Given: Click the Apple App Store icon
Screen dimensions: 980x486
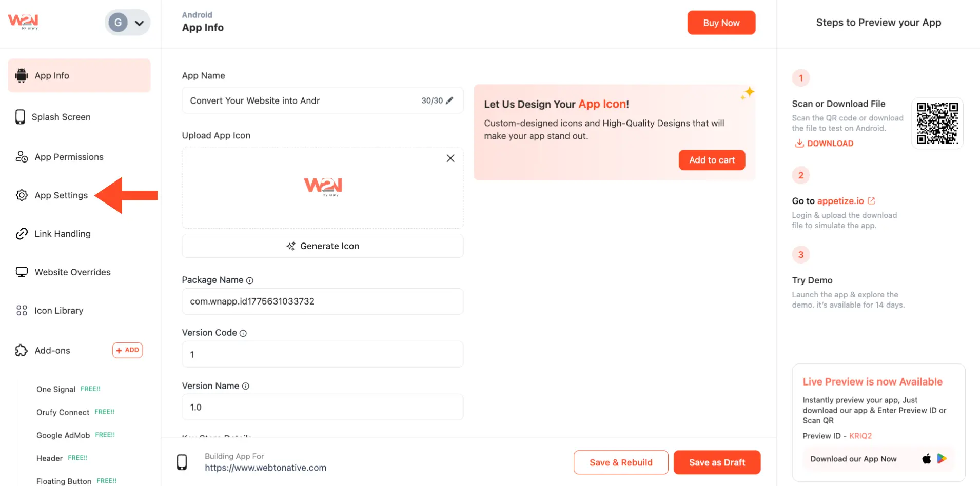Looking at the screenshot, I should pos(927,459).
